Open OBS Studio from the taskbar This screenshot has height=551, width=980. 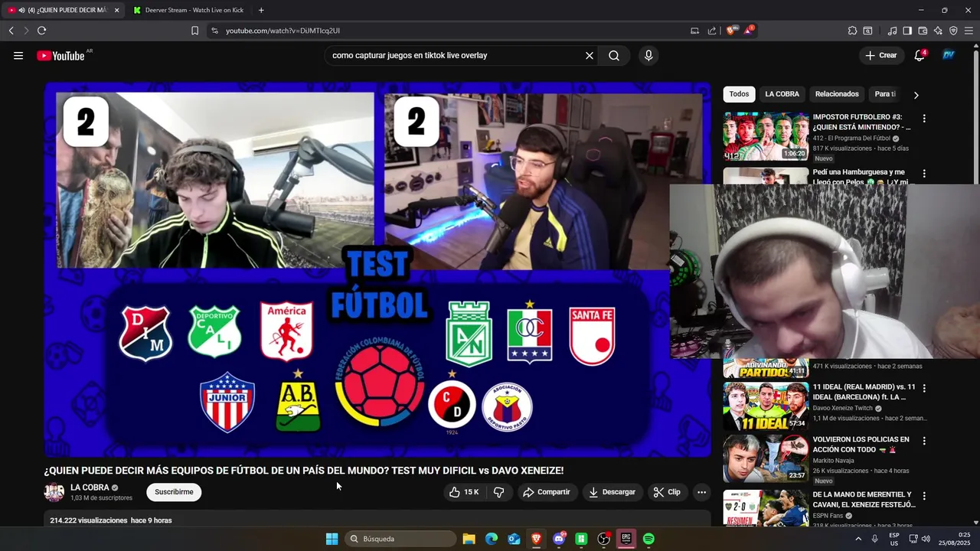point(603,539)
